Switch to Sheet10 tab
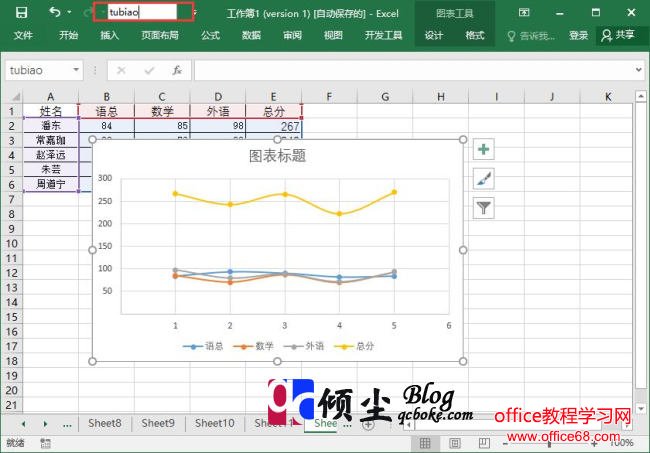 (215, 423)
